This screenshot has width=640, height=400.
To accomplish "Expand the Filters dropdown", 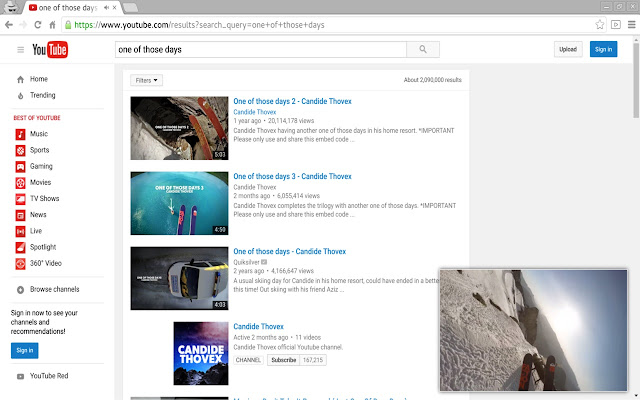I will [147, 80].
